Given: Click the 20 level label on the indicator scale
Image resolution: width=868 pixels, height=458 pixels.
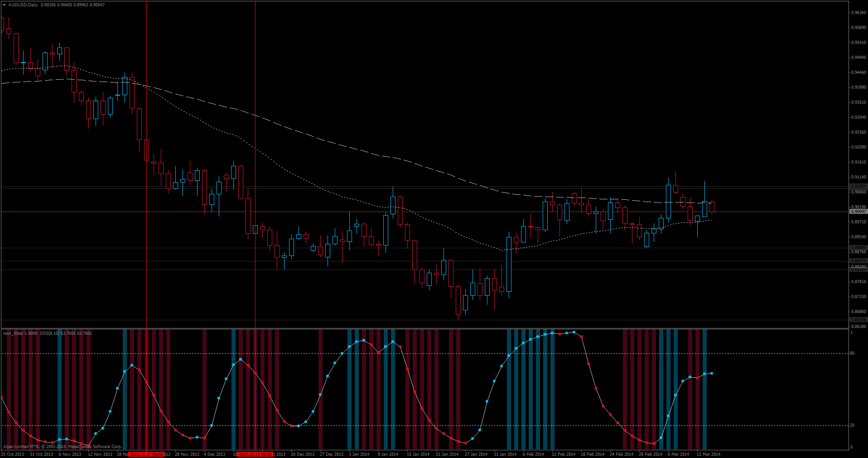Looking at the screenshot, I should point(852,425).
